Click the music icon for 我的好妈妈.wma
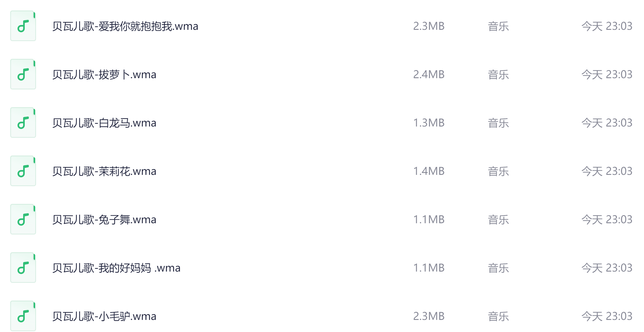The height and width of the screenshot is (332, 644). 23,268
